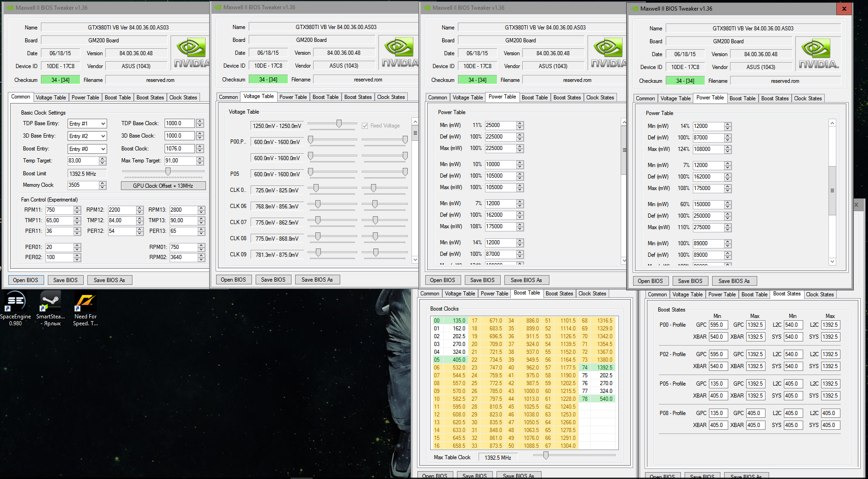The width and height of the screenshot is (868, 479).
Task: Toggle the Fixed Voltage checkbox
Action: pyautogui.click(x=365, y=126)
